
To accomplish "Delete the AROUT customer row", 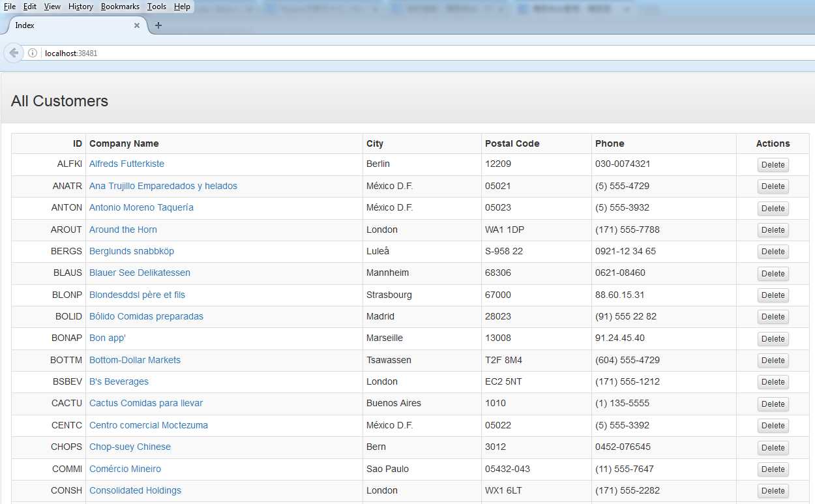I will click(773, 230).
